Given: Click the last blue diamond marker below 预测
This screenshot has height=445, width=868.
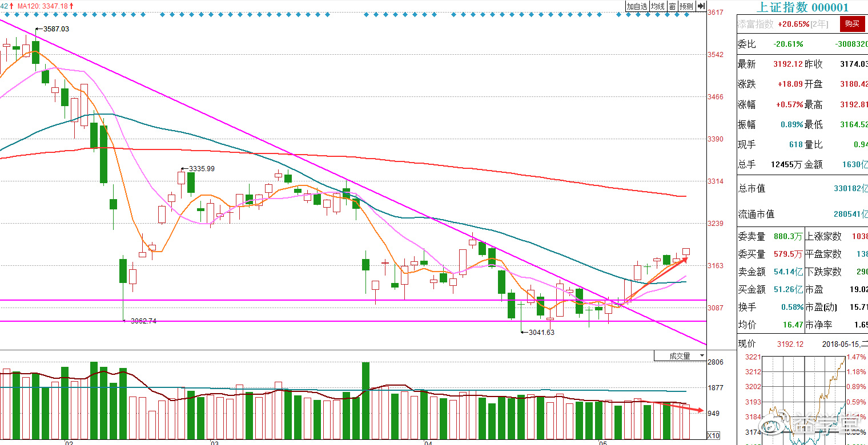Looking at the screenshot, I should [686, 14].
